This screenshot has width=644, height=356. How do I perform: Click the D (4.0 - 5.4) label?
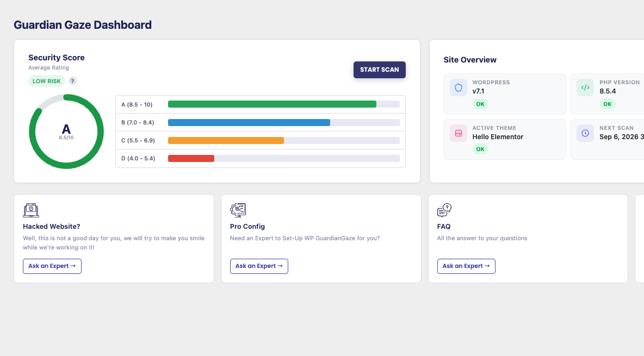click(138, 159)
